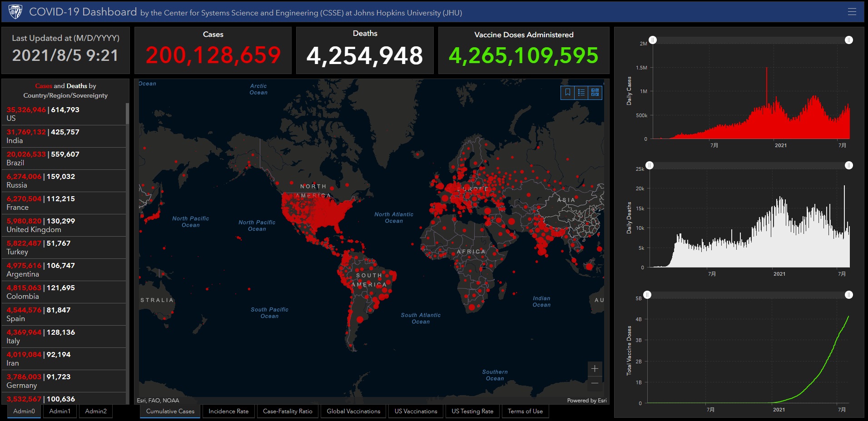The height and width of the screenshot is (421, 868).
Task: Click the Johns Hopkins shield logo
Action: (15, 12)
